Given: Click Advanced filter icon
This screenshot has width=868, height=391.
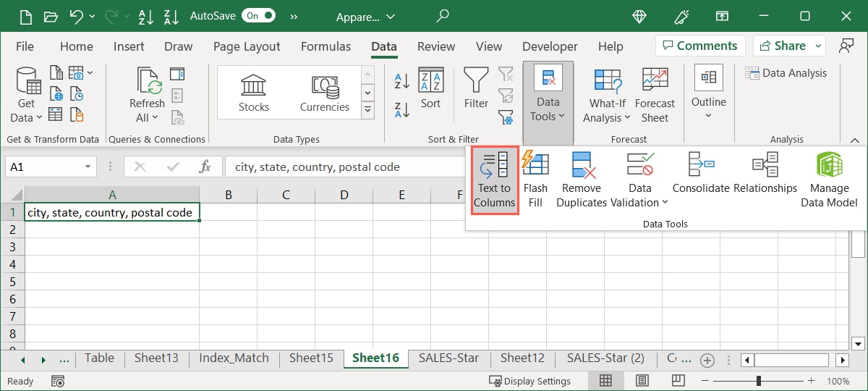Looking at the screenshot, I should click(506, 117).
